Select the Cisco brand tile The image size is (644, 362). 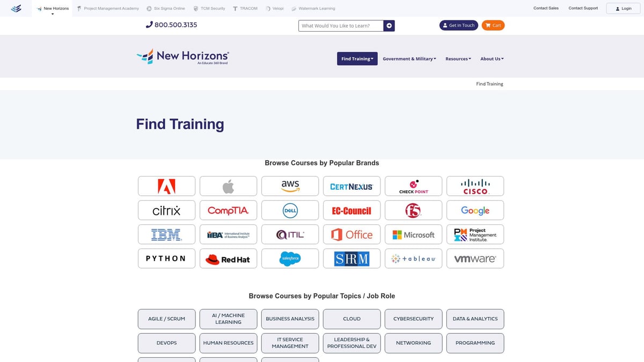[x=475, y=186]
